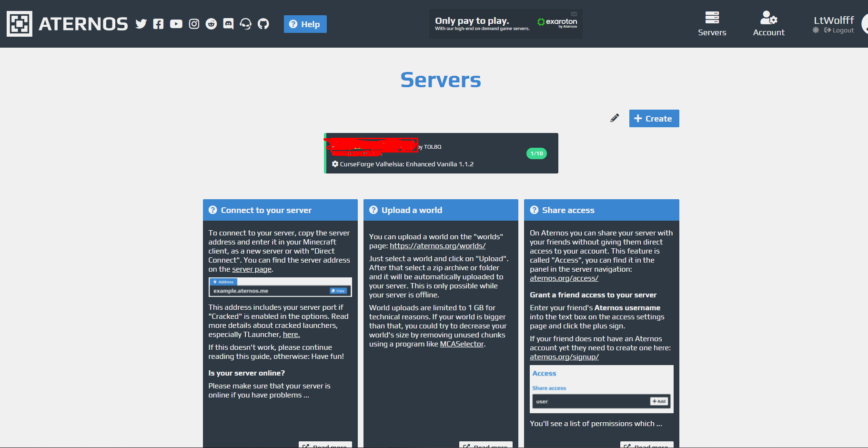Open the MCASelector link

click(462, 344)
